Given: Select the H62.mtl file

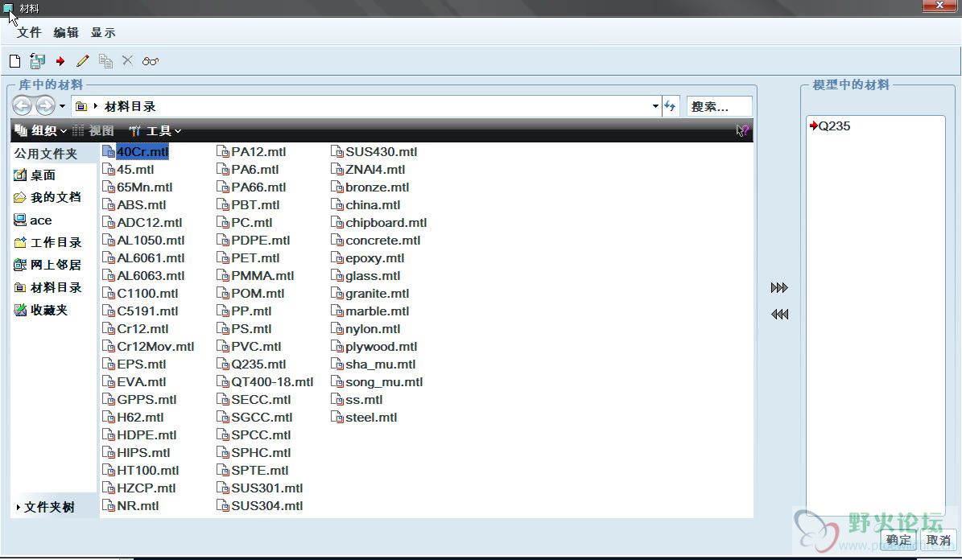Looking at the screenshot, I should pos(133,418).
